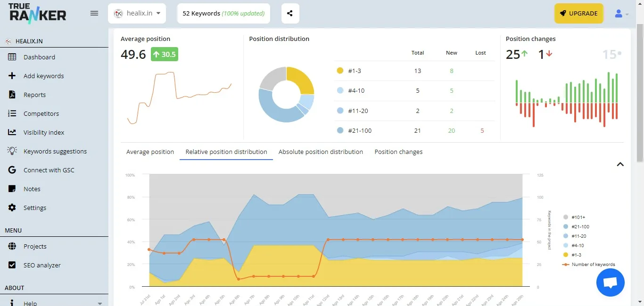Image resolution: width=644 pixels, height=306 pixels.
Task: Click the Settings gear icon
Action: [x=12, y=208]
